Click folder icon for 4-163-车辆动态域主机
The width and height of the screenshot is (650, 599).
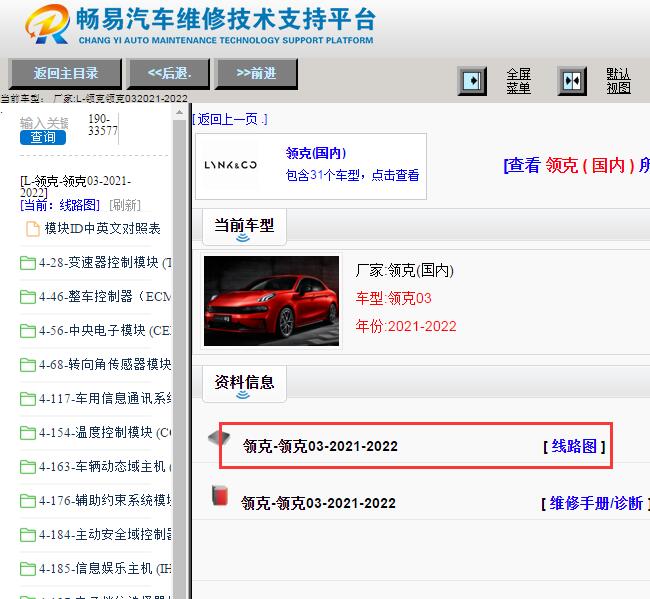(x=28, y=467)
